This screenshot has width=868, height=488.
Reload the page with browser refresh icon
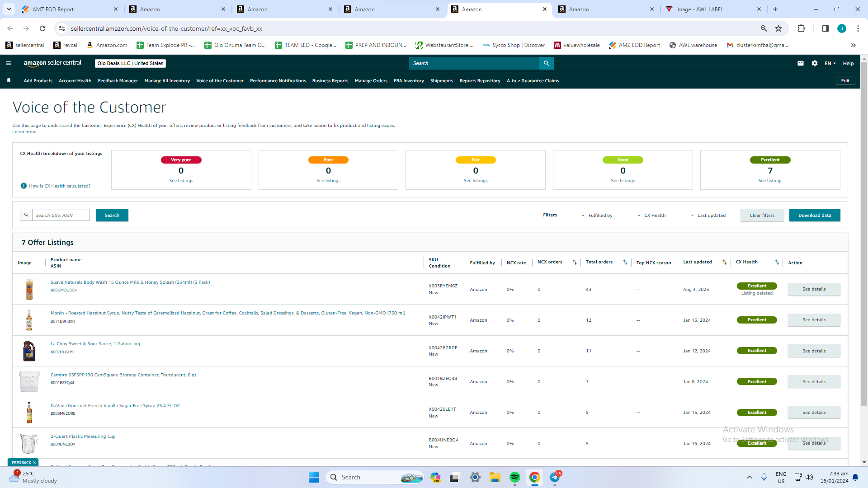pos(42,28)
